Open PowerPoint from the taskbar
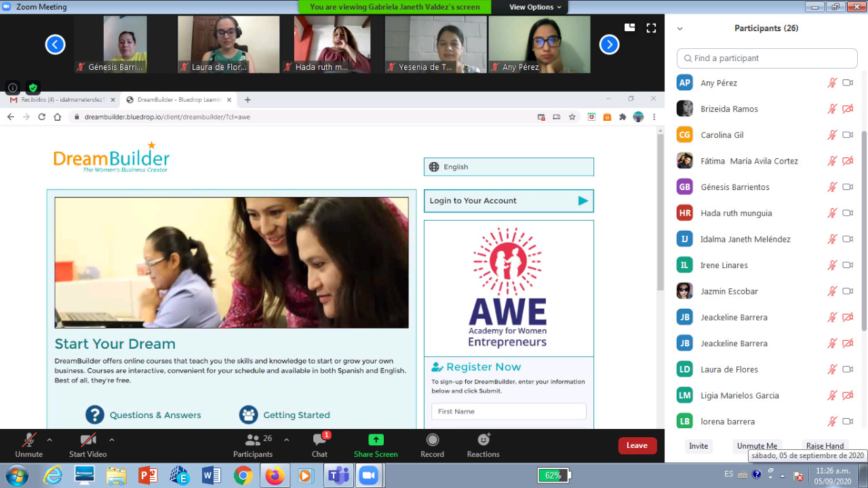The height and width of the screenshot is (488, 868). pos(147,475)
